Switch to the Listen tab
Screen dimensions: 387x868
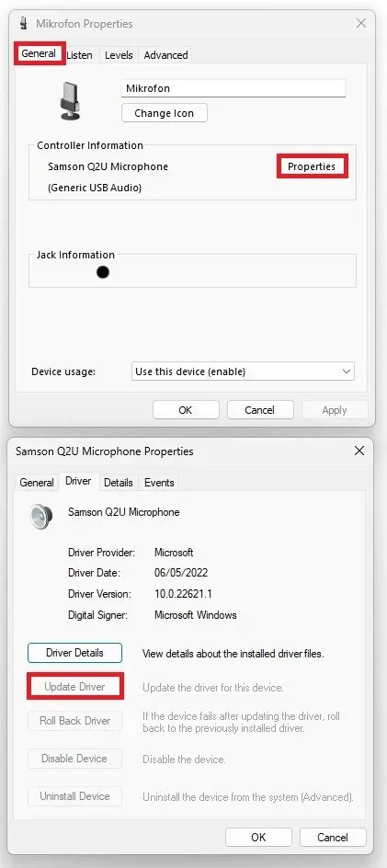(x=80, y=55)
